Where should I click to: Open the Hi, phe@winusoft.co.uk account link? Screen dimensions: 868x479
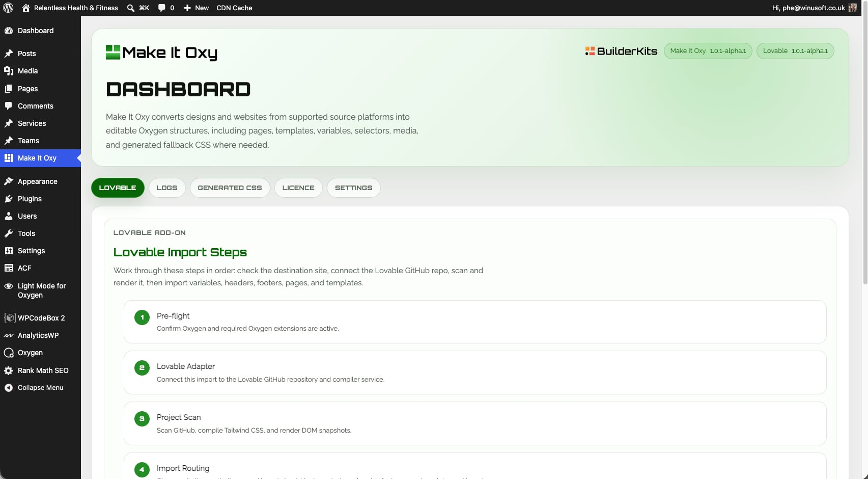pyautogui.click(x=814, y=8)
